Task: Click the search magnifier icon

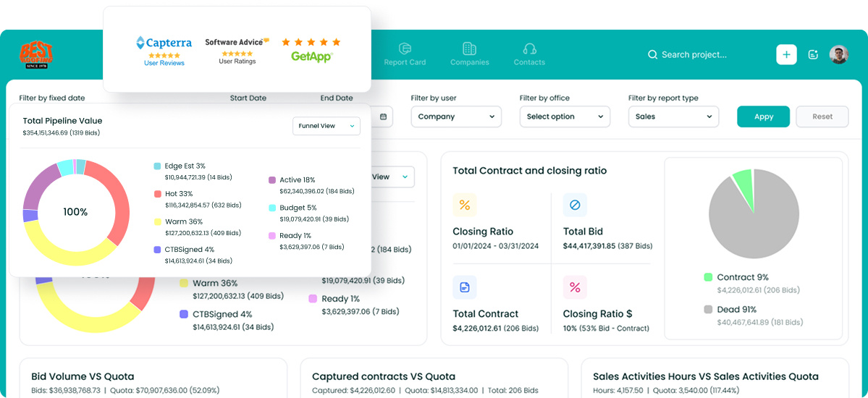Action: pos(653,55)
